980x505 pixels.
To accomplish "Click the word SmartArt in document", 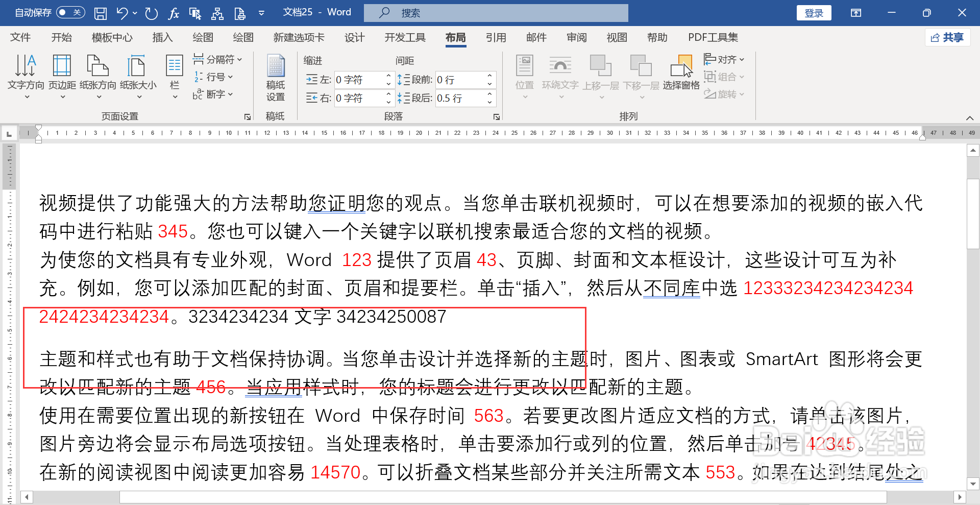I will coord(781,359).
